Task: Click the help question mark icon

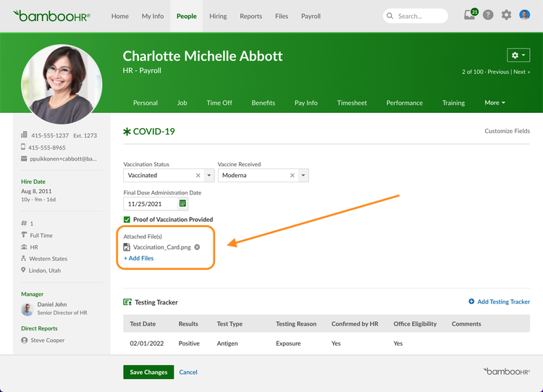Action: click(x=488, y=15)
